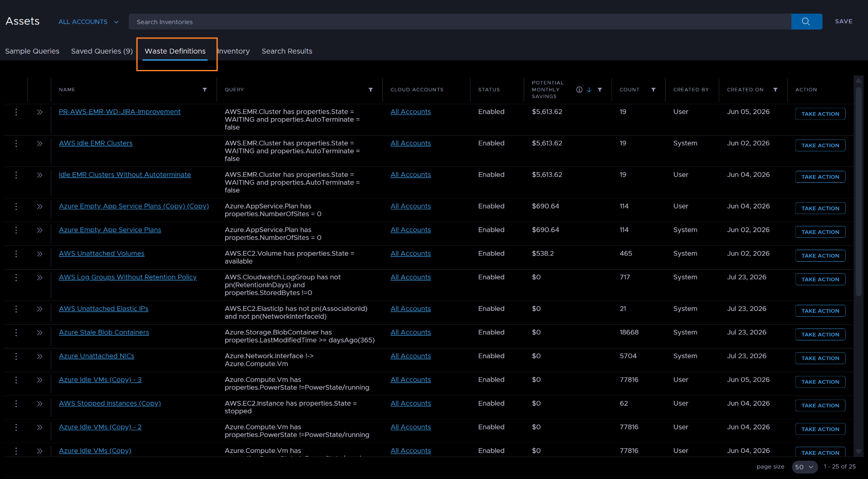This screenshot has width=868, height=479.
Task: Open the All Accounts dropdown
Action: [x=89, y=22]
